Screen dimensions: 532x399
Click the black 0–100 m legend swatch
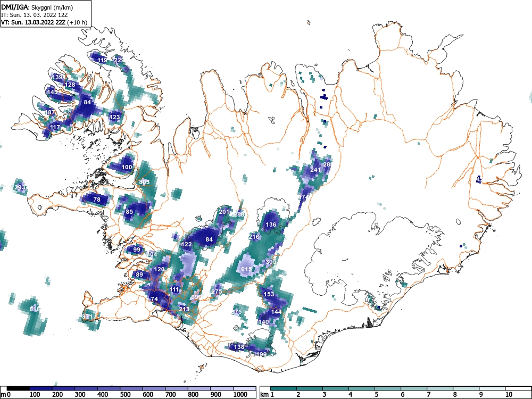tap(18, 388)
